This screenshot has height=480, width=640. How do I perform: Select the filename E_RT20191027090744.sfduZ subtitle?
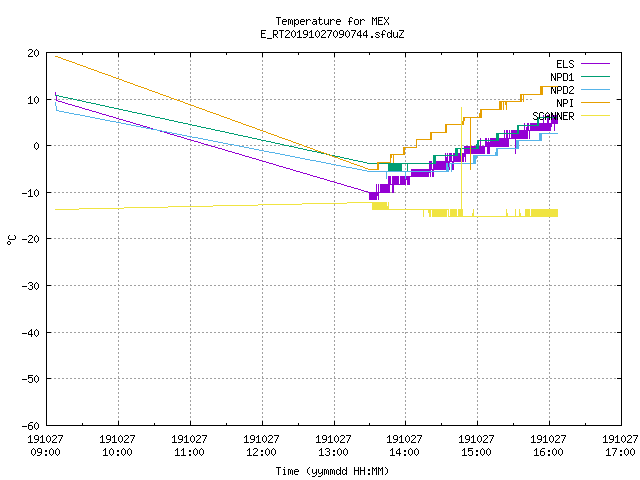coord(332,34)
